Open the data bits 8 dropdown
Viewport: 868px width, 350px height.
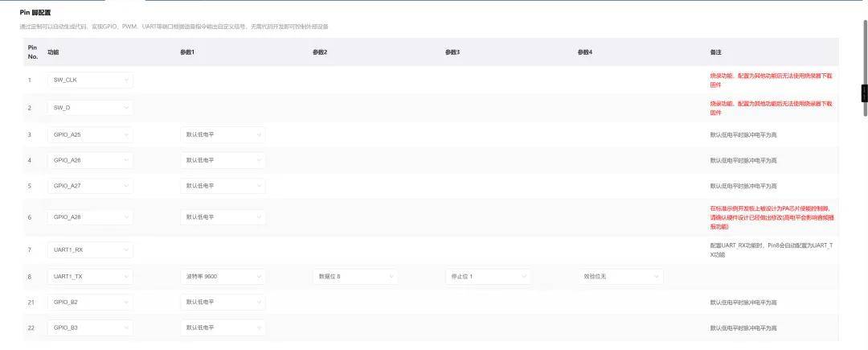click(x=355, y=276)
